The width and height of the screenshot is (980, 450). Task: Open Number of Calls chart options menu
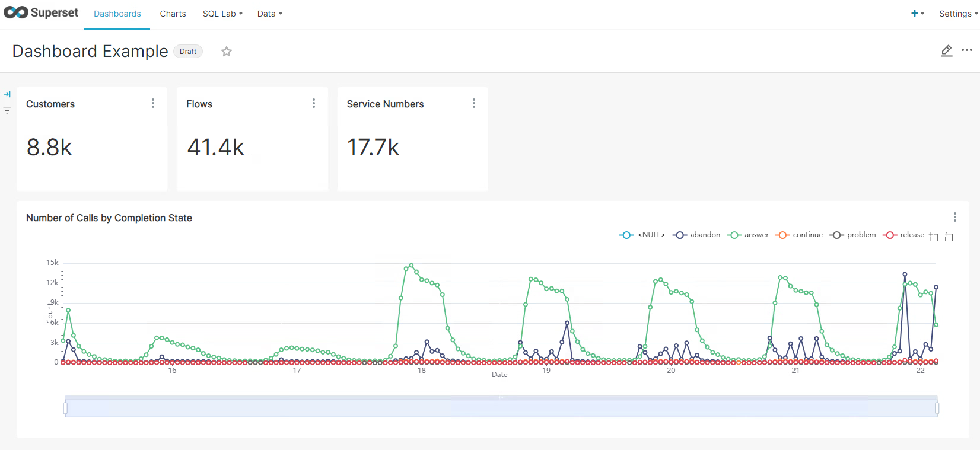click(x=955, y=217)
